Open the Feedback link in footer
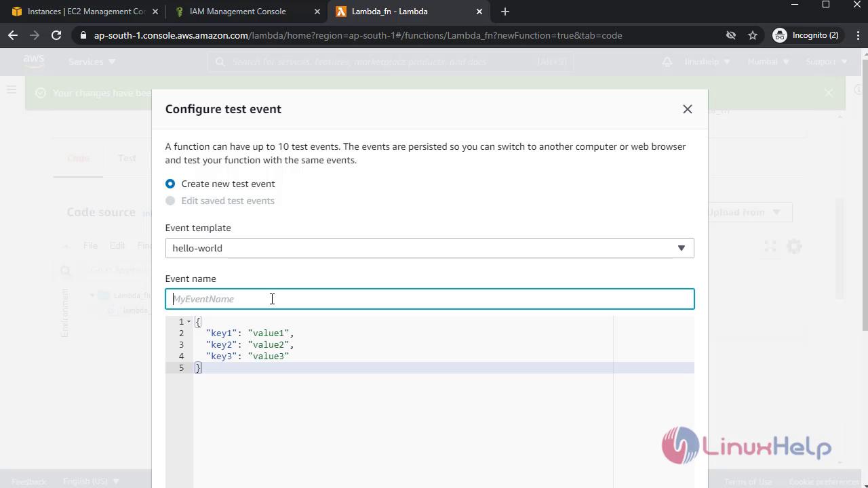 (29, 481)
